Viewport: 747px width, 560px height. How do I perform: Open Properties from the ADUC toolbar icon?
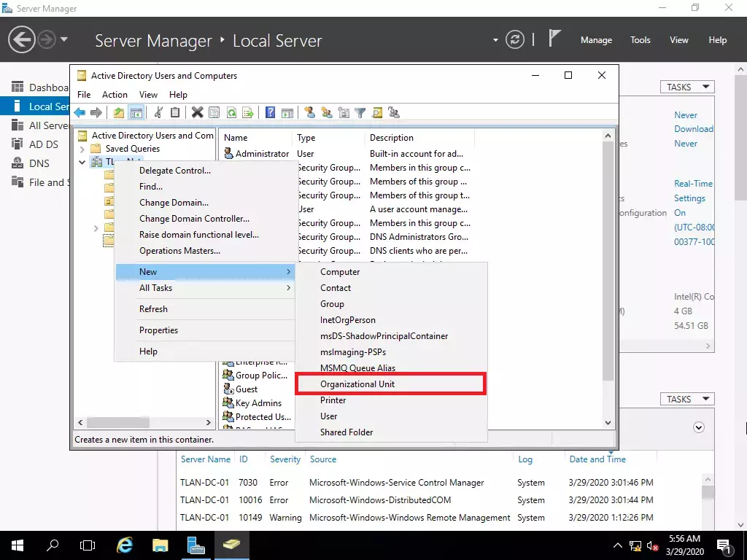coord(214,113)
